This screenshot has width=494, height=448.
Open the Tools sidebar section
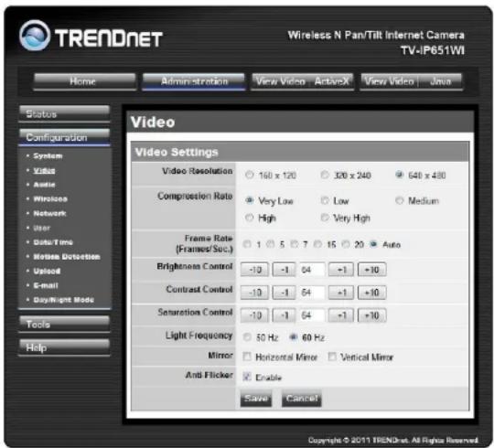pos(64,324)
